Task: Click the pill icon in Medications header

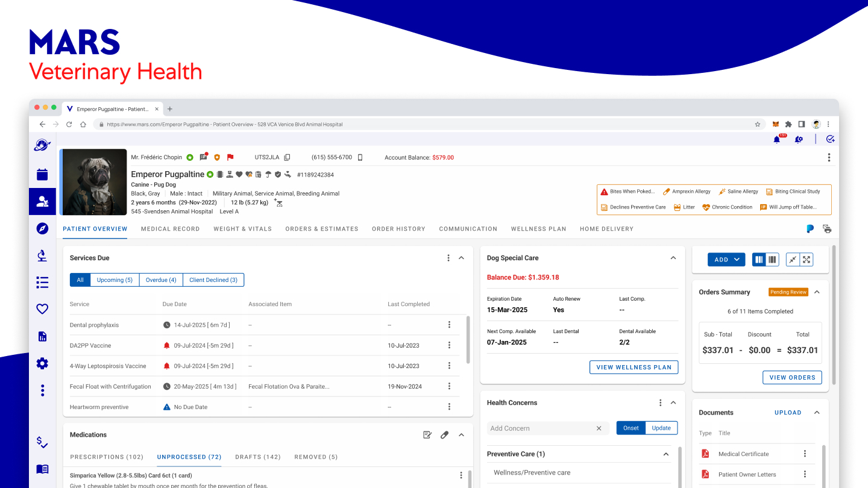Action: click(444, 434)
